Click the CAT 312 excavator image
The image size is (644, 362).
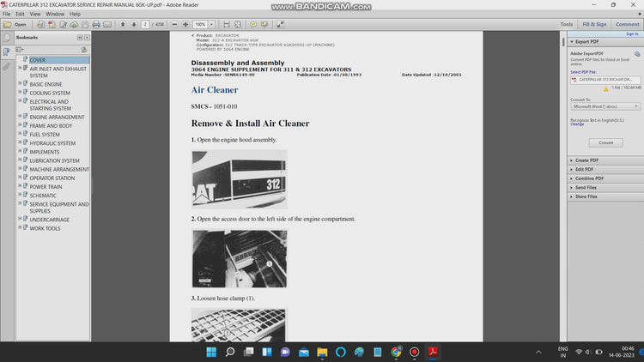coord(240,179)
